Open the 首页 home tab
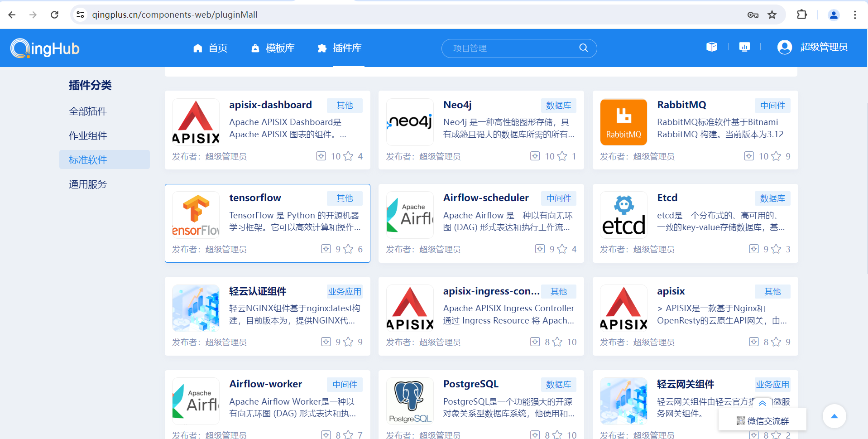The height and width of the screenshot is (439, 868). coord(210,48)
